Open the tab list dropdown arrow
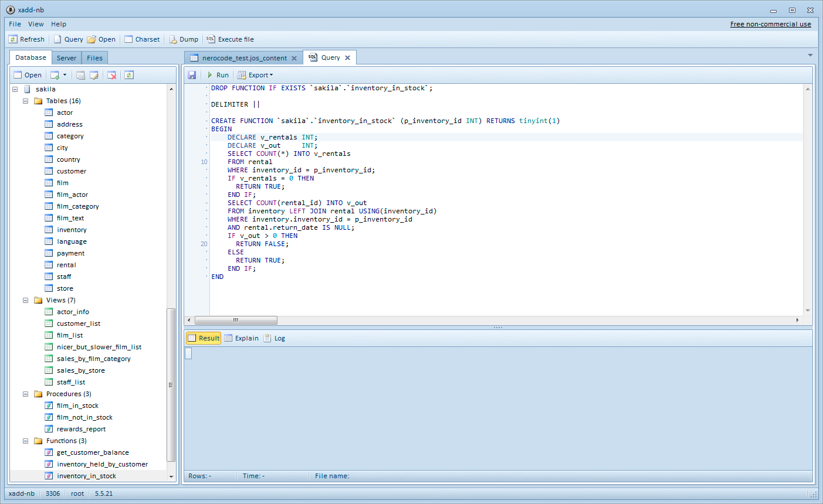This screenshot has height=504, width=823. tap(810, 56)
